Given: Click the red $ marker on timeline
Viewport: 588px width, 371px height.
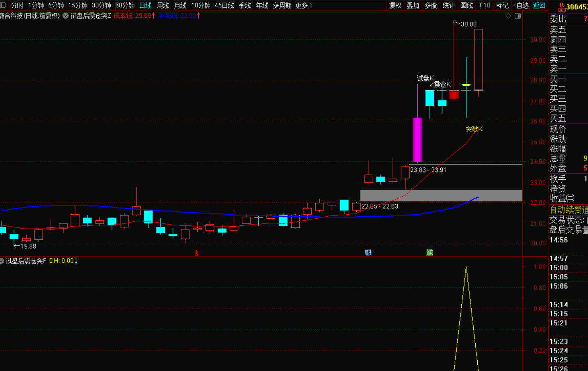Looking at the screenshot, I should tap(197, 253).
